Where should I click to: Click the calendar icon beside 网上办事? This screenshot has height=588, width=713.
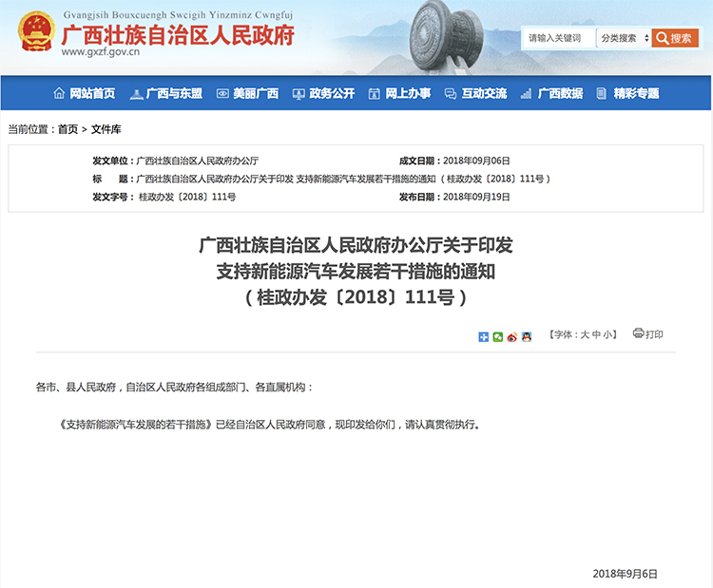coord(375,94)
